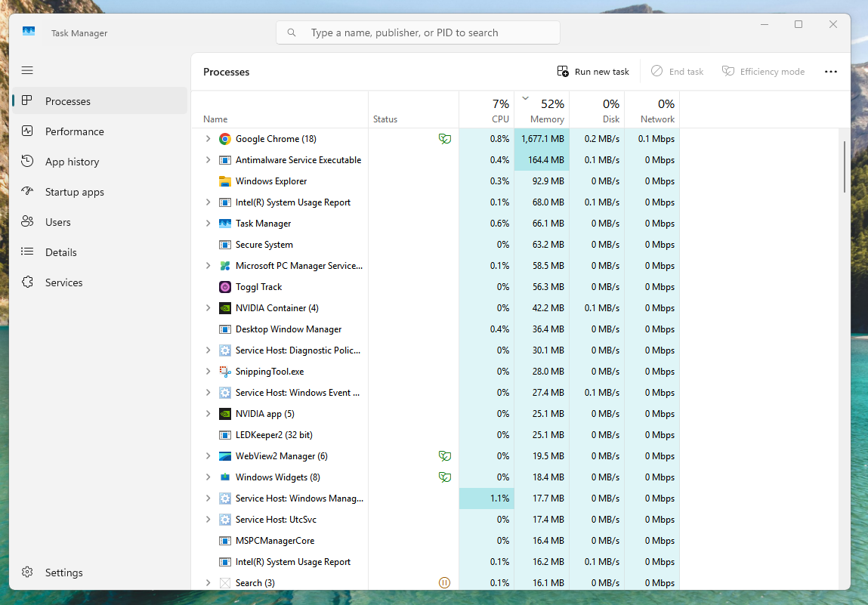Viewport: 868px width, 605px height.
Task: Click the process list vertical scrollbar
Action: click(844, 167)
